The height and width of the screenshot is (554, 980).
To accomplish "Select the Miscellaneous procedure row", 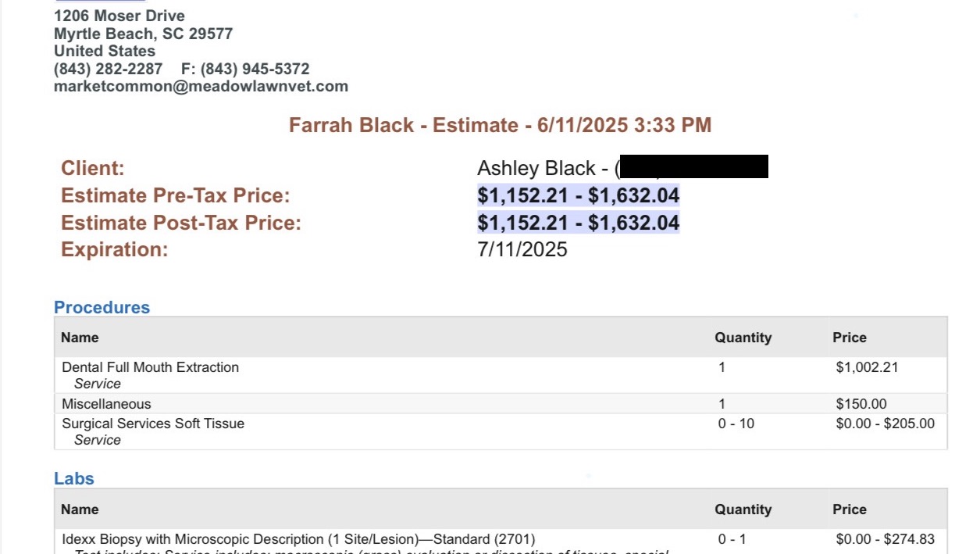I will click(106, 404).
